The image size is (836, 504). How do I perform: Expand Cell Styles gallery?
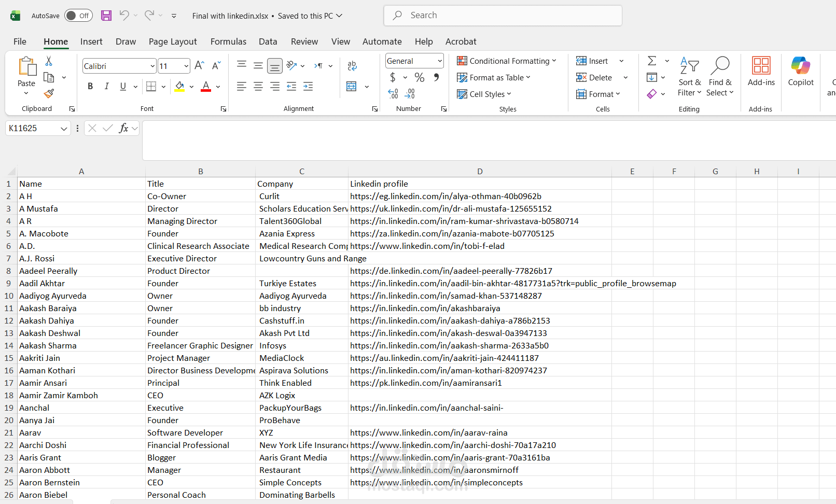pos(484,94)
